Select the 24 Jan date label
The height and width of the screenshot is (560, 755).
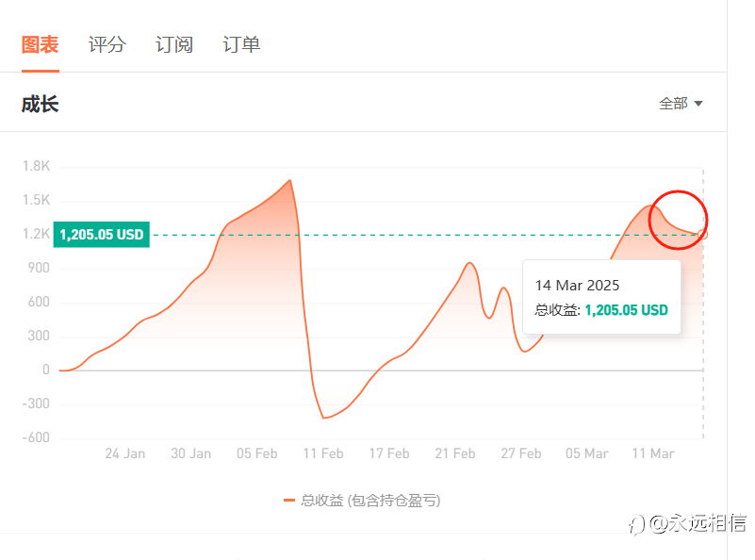point(124,453)
